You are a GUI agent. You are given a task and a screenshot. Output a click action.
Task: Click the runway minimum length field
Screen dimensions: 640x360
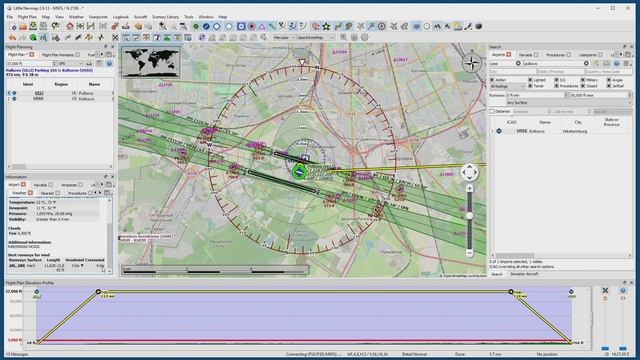536,95
